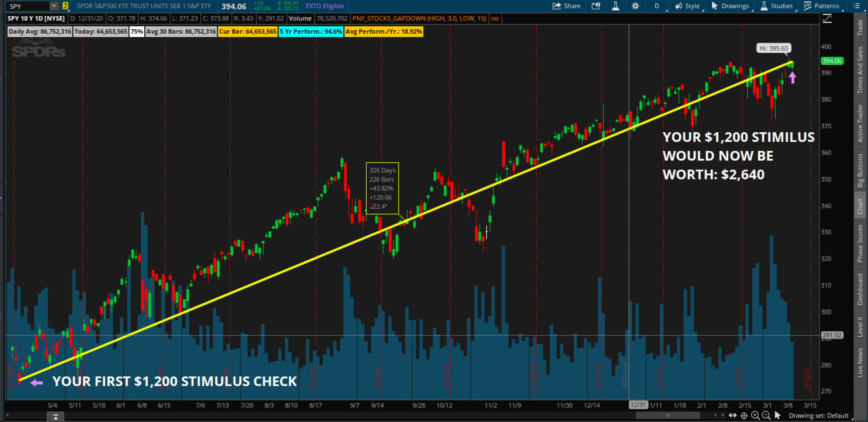Screen dimensions: 868x422
Task: Open the Style dropdown menu
Action: (x=688, y=6)
